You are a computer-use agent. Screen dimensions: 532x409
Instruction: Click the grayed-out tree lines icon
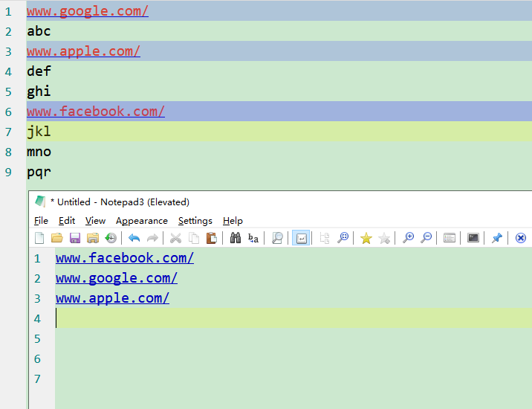[x=325, y=238]
